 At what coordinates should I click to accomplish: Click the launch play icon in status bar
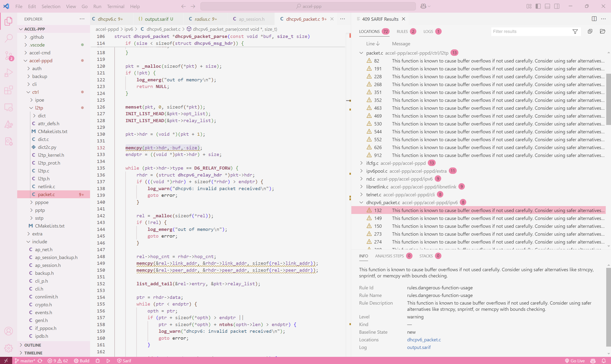pyautogui.click(x=108, y=361)
